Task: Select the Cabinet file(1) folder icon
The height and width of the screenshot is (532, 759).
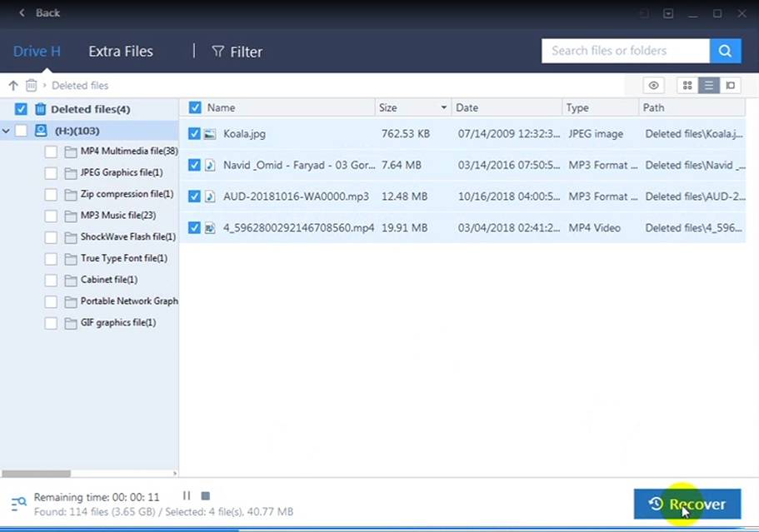Action: [71, 280]
